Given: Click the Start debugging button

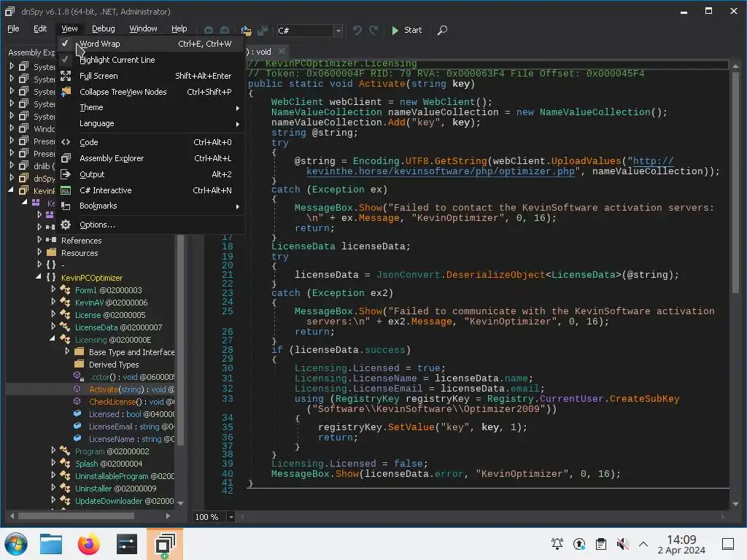Looking at the screenshot, I should tap(406, 31).
